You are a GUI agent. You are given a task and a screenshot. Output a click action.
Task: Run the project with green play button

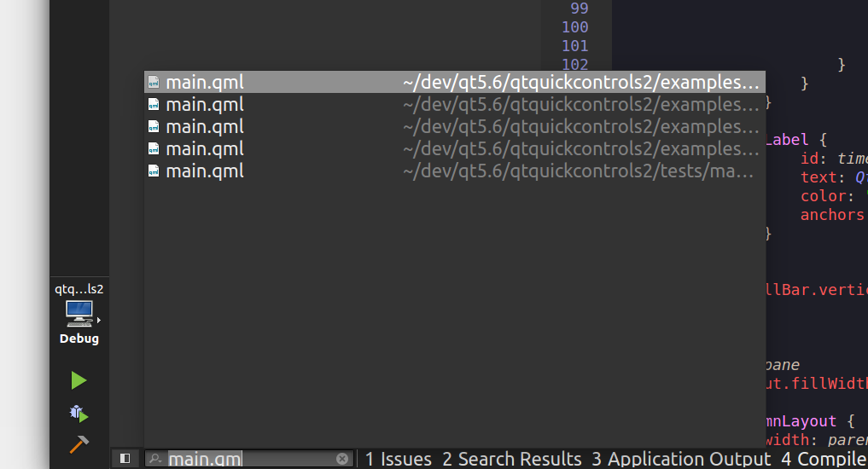tap(79, 380)
